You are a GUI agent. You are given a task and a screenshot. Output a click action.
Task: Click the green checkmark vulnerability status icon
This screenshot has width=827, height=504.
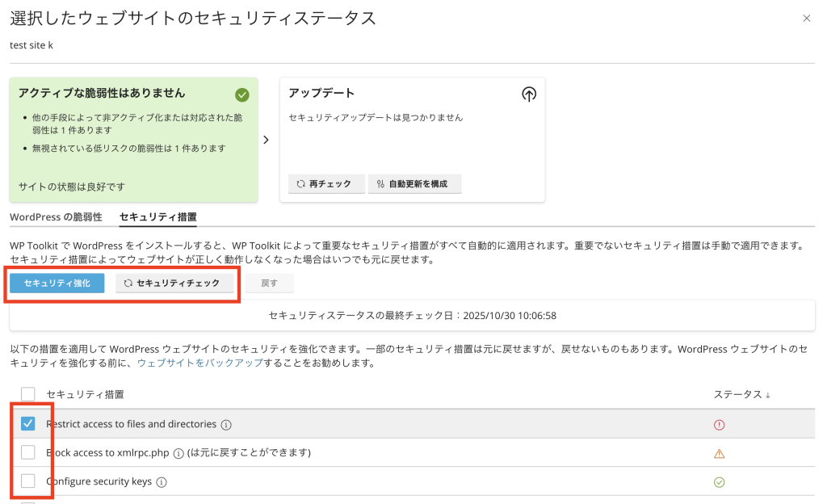tap(242, 94)
